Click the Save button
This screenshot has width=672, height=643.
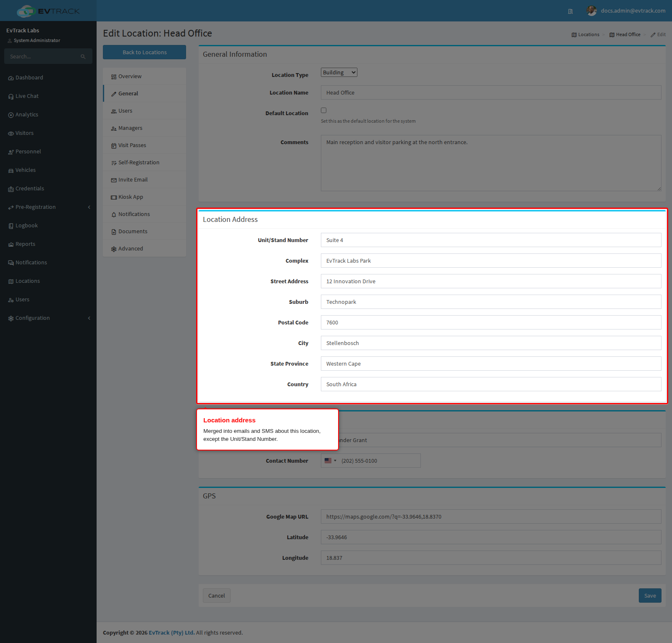click(x=650, y=596)
